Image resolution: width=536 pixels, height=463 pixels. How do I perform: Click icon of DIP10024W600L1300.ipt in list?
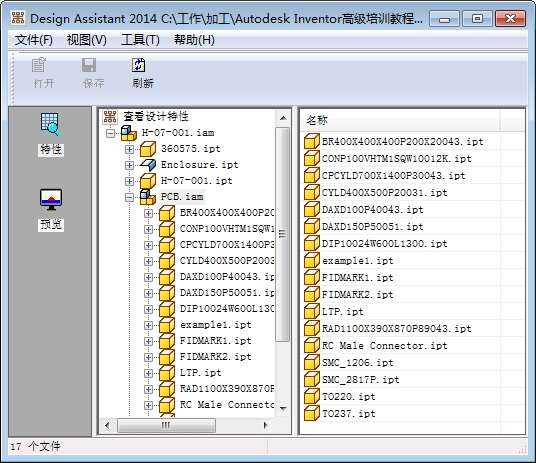coord(311,243)
